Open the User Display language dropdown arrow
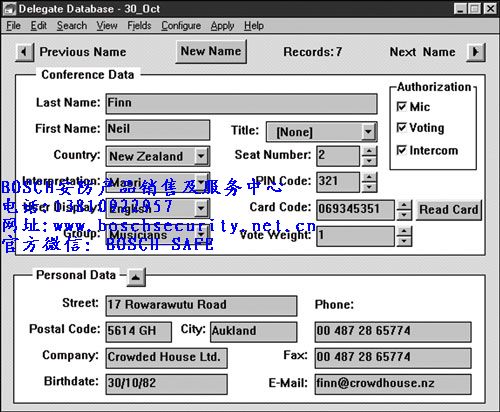The width and height of the screenshot is (500, 412). pos(201,208)
